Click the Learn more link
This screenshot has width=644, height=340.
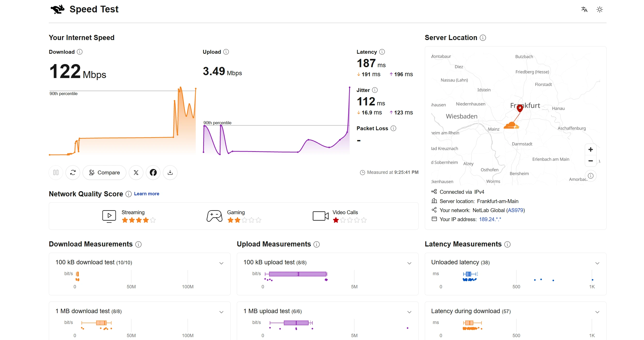pos(147,194)
